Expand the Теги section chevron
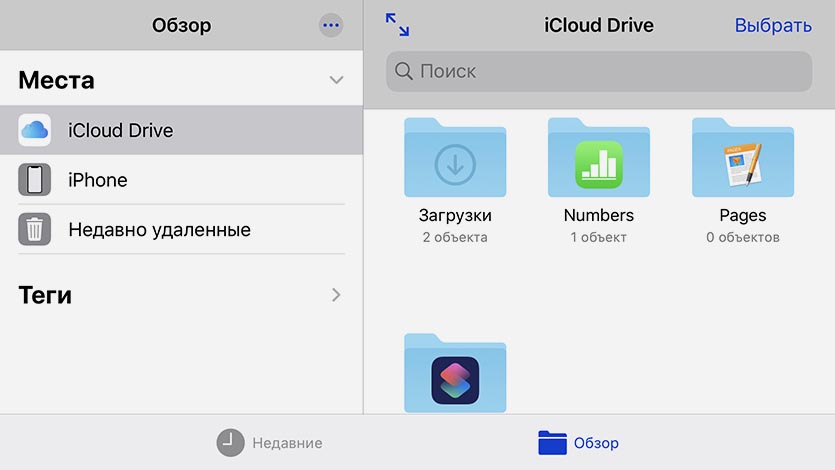Screen dimensions: 835x470 (x=336, y=295)
